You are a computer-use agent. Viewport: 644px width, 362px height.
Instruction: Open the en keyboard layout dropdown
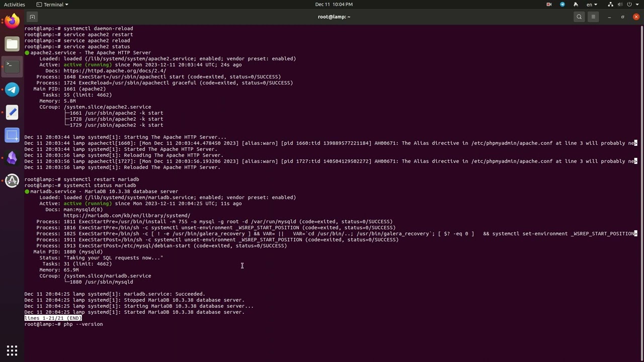point(592,4)
